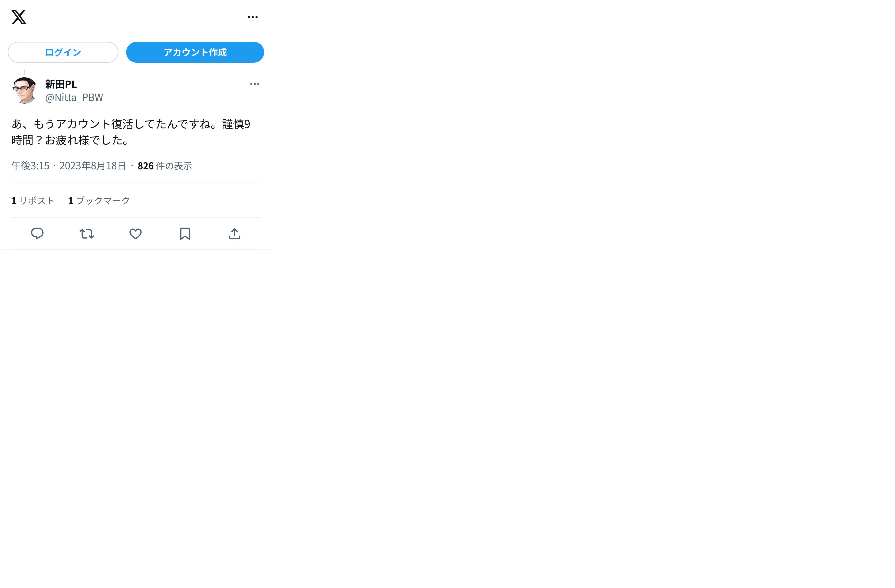Click the 826 件の表示 view count
Screen dimensions: 895x588
(165, 166)
